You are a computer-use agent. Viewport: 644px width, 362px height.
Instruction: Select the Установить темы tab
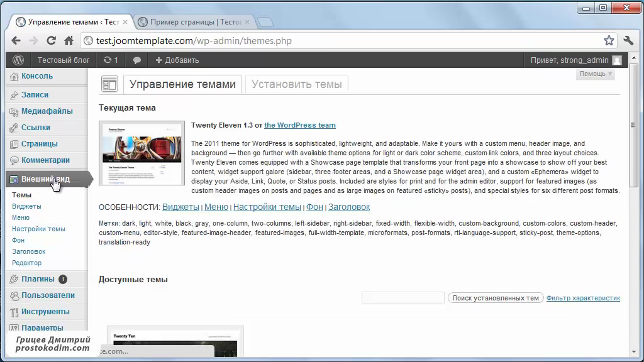coord(297,84)
